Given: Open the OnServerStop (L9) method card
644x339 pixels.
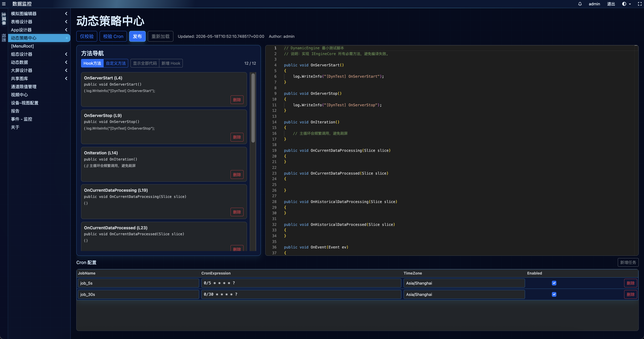Looking at the screenshot, I should tap(164, 127).
